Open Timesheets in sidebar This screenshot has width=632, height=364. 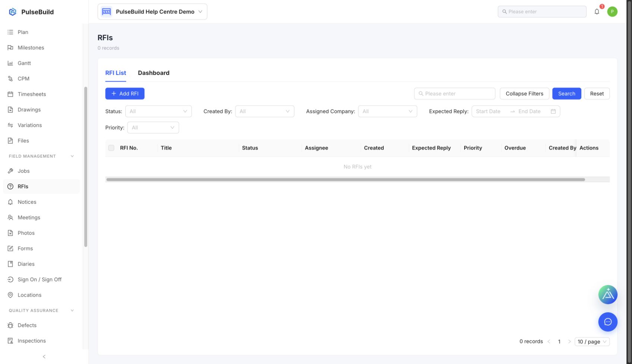click(x=41, y=94)
